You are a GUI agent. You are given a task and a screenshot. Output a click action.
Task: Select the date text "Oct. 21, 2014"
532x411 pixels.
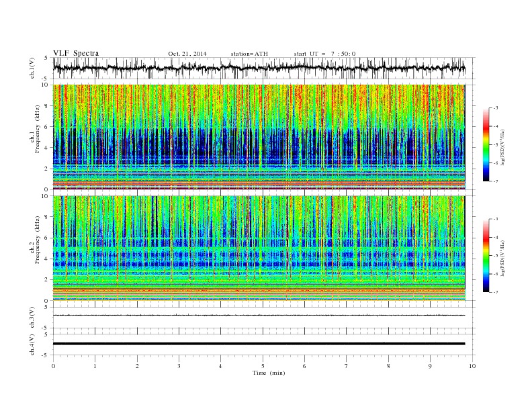click(187, 54)
